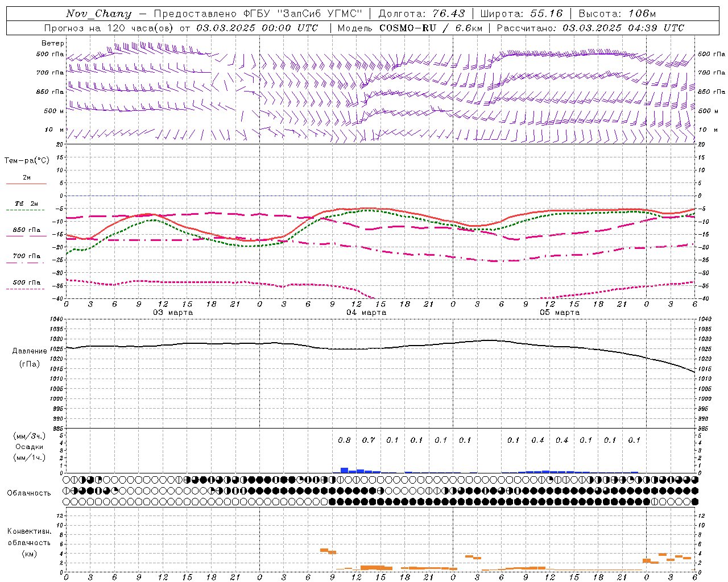Click the 'Td 2м' dew point legend label

click(27, 203)
